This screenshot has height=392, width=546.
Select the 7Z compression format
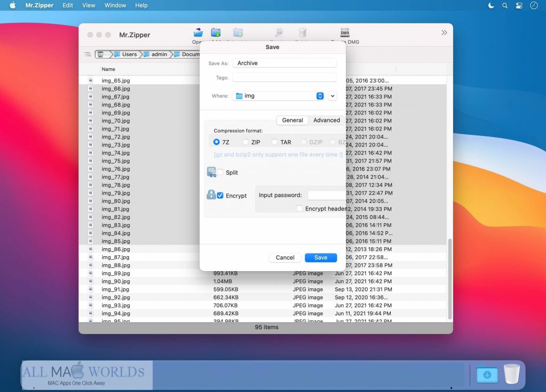[216, 142]
